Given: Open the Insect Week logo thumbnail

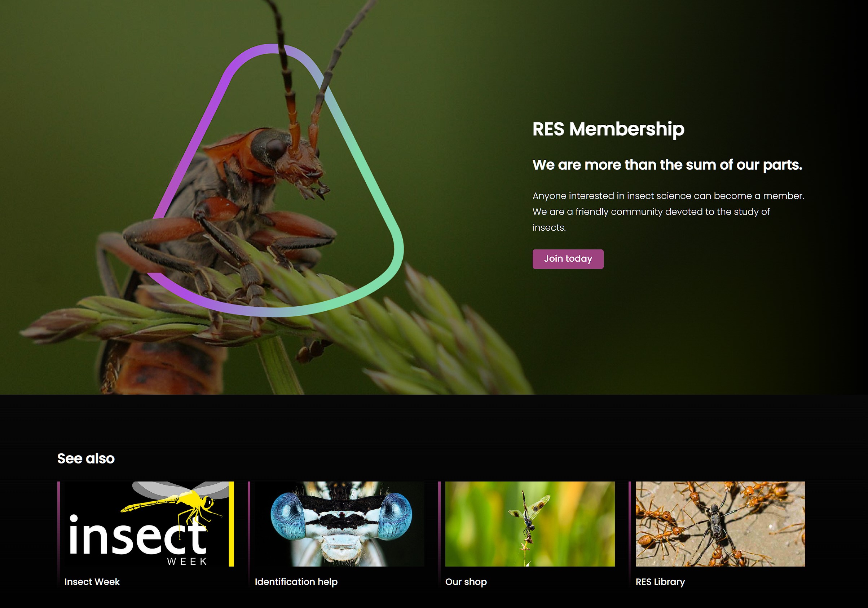Looking at the screenshot, I should [149, 524].
